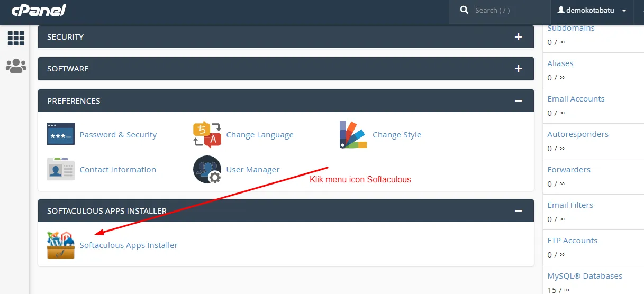
Task: Click the PREFERENCES section header title
Action: tap(74, 101)
